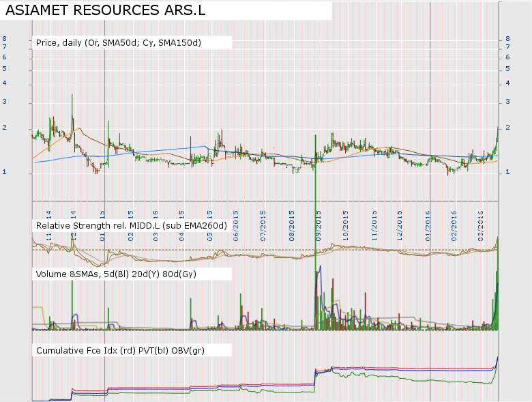Screen dimensions: 532x402
Task: Click the 06/2015 date marker
Action: click(x=236, y=222)
